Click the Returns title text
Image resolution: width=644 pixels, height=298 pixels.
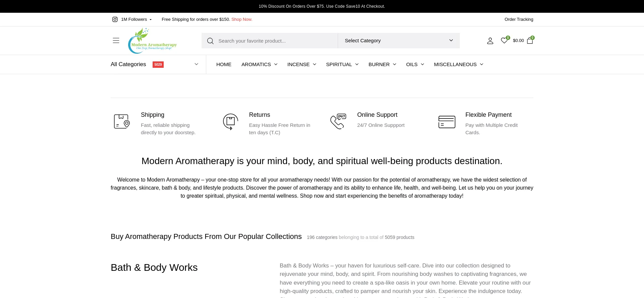pyautogui.click(x=260, y=115)
